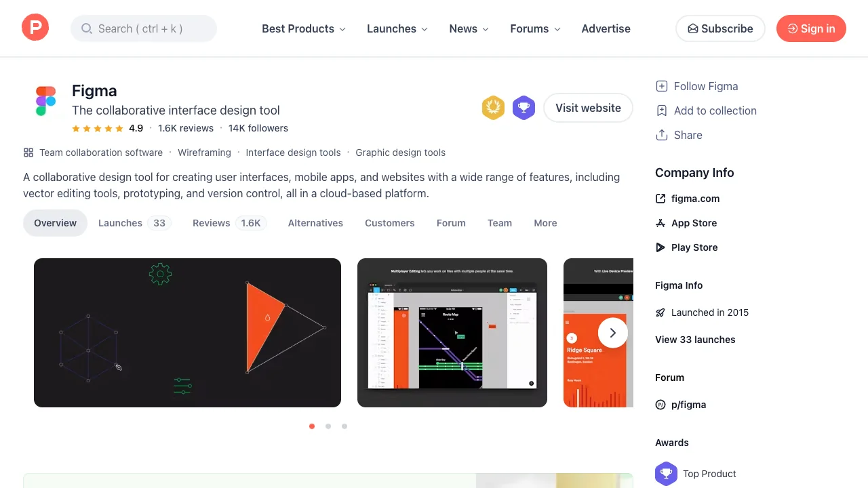Open the Customers tab
The image size is (868, 488).
389,223
